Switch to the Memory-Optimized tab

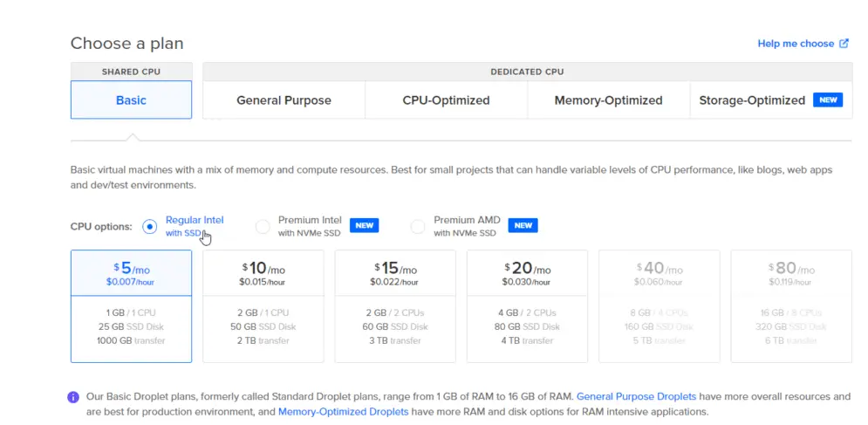[x=608, y=100]
